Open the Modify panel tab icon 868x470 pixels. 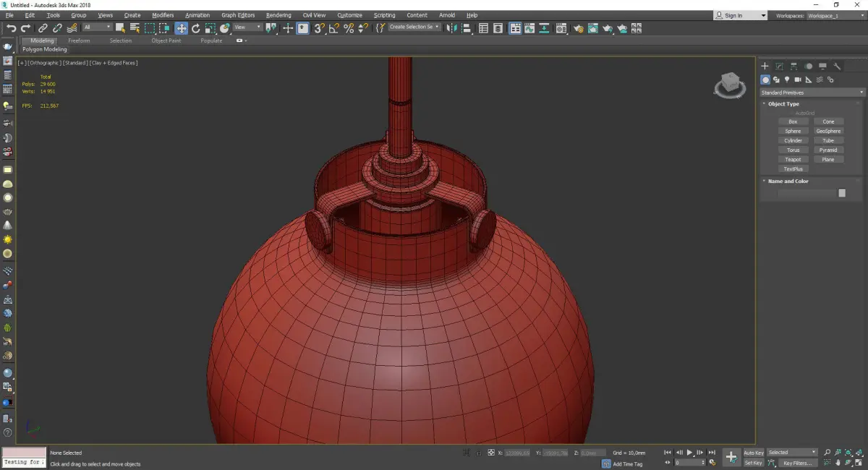click(779, 66)
